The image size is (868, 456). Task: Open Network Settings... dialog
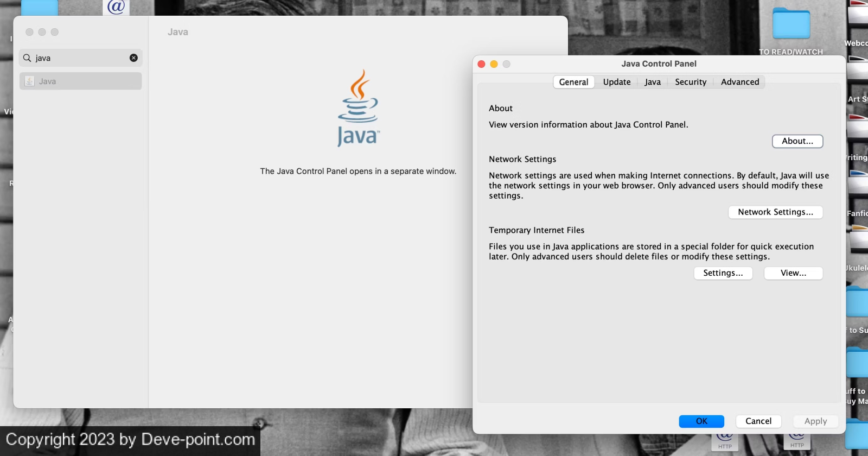coord(775,212)
